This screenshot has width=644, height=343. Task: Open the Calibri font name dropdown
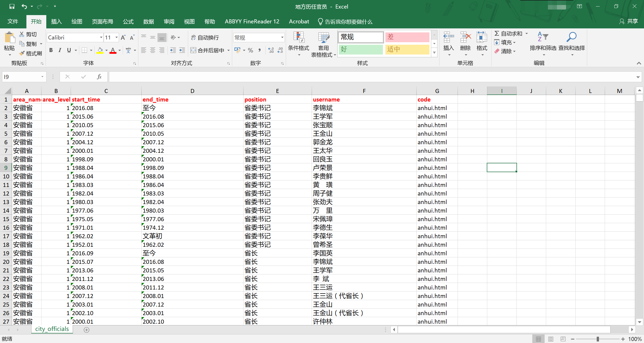pyautogui.click(x=101, y=37)
